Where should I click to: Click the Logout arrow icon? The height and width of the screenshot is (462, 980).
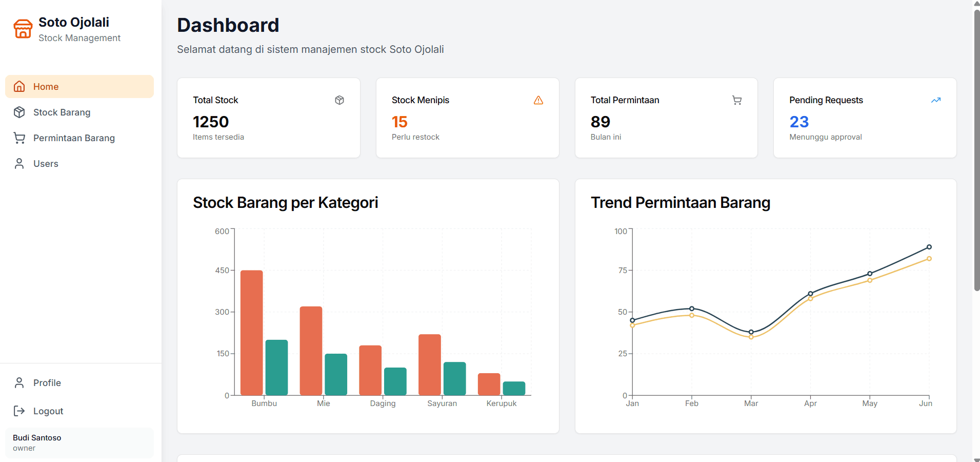19,411
